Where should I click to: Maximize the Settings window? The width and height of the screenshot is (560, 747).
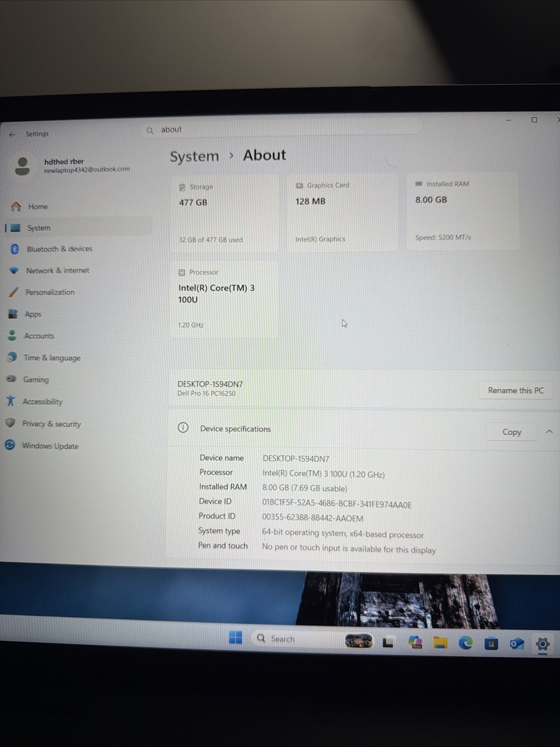(x=534, y=120)
